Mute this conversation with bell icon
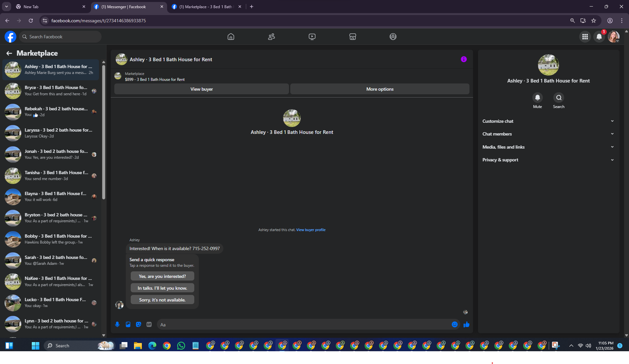Viewport: 629px width, 364px height. 537,98
